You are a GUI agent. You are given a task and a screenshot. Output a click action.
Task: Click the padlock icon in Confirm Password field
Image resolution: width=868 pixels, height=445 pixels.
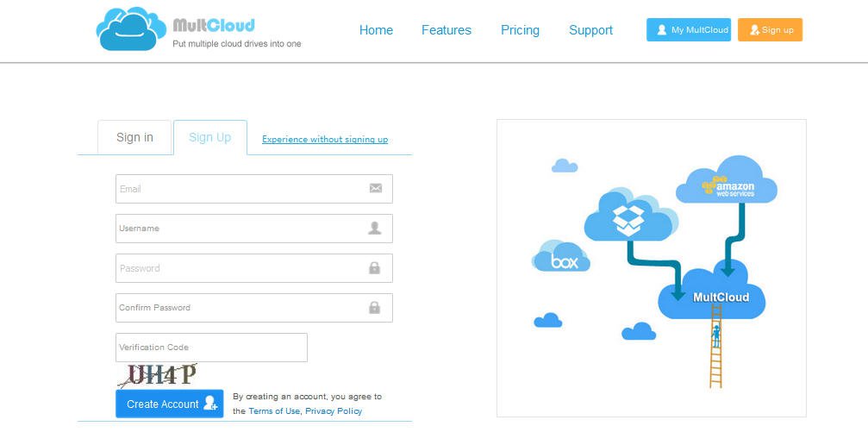375,307
